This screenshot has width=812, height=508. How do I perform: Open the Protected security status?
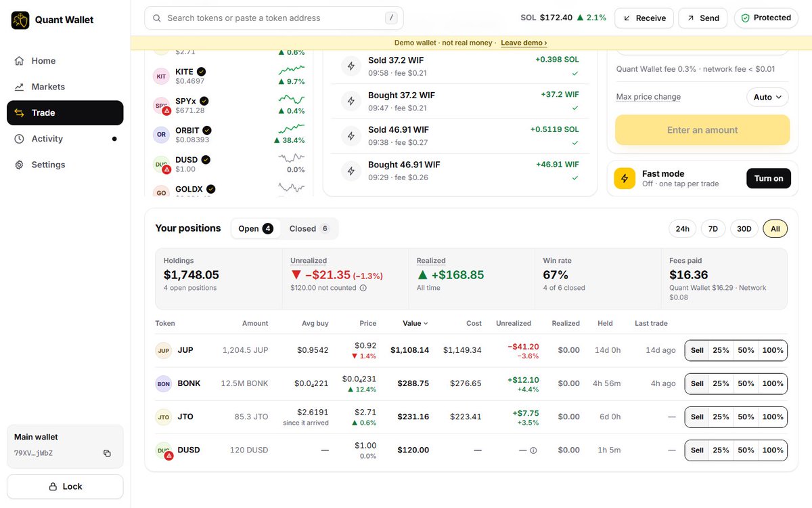tap(766, 18)
